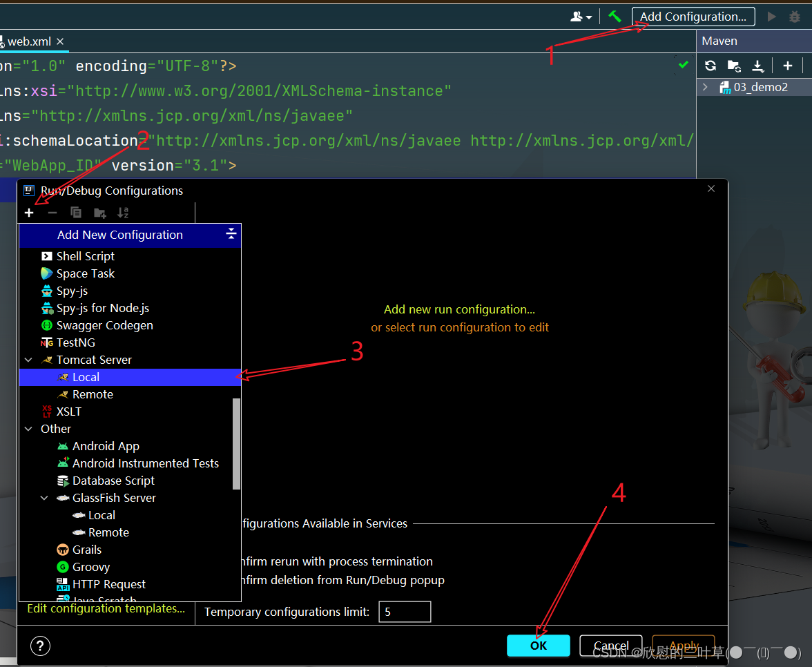Select the GlassFish Server entry
This screenshot has width=812, height=667.
pyautogui.click(x=113, y=499)
